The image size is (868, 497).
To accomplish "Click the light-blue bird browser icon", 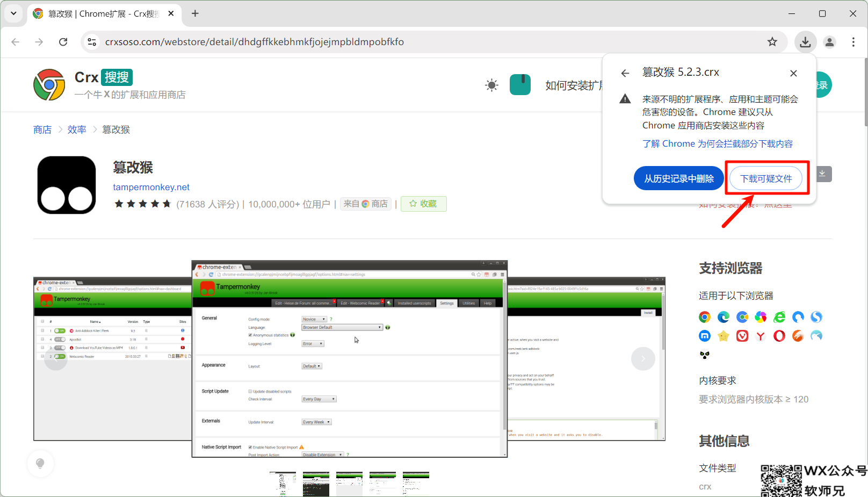I will click(816, 336).
